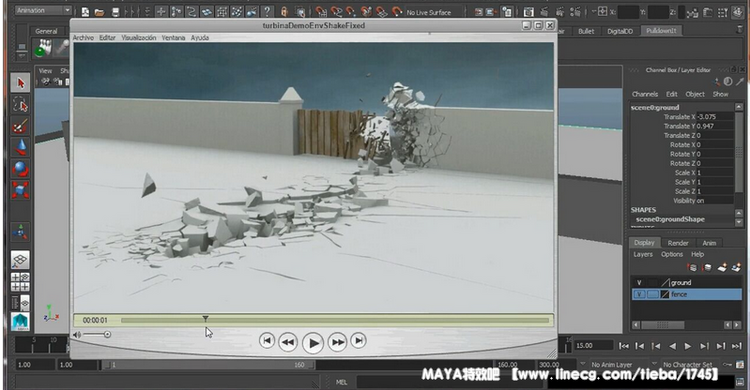
Task: Switch to the Bullet shelf tab
Action: [586, 31]
